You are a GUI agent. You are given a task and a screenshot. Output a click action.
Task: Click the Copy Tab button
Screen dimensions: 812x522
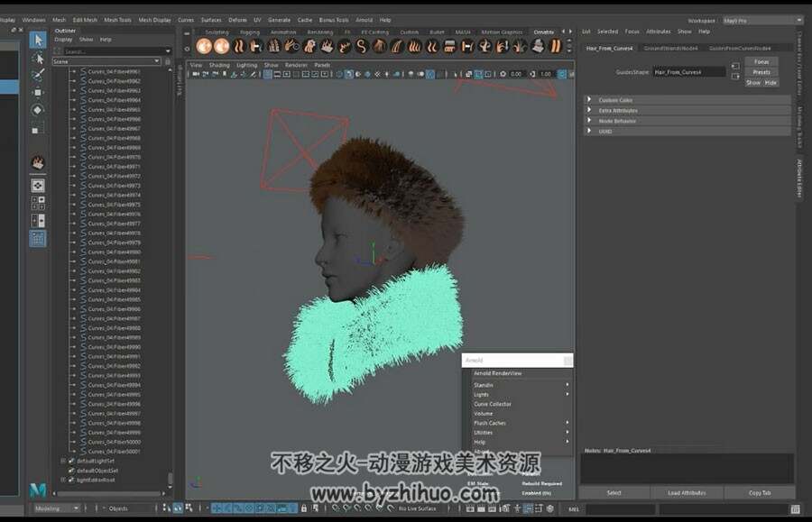point(760,493)
